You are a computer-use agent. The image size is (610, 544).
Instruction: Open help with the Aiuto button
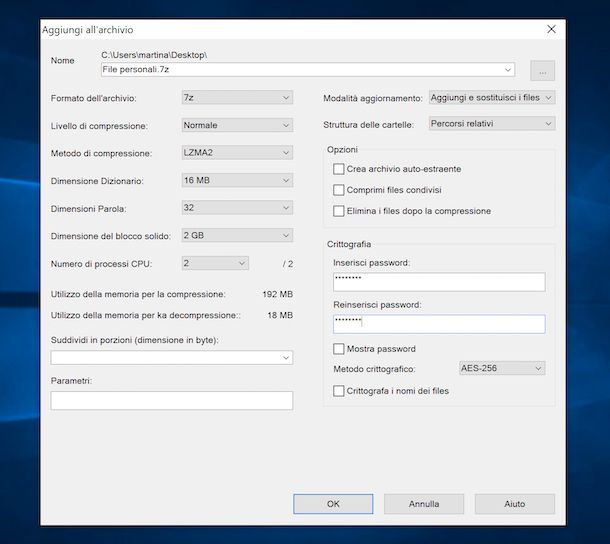click(515, 504)
